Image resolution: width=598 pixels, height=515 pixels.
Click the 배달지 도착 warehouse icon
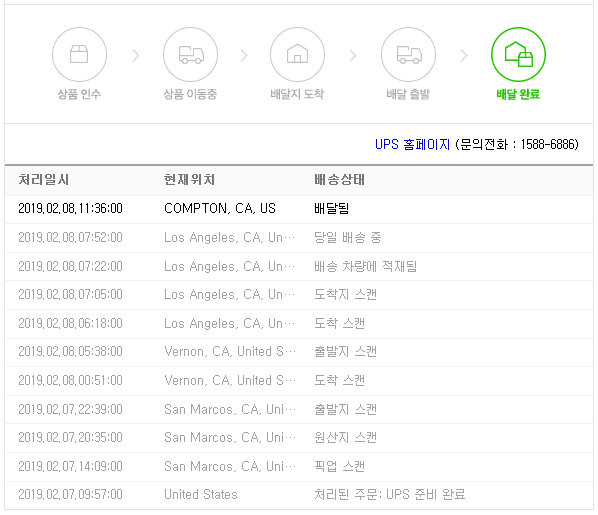[297, 54]
